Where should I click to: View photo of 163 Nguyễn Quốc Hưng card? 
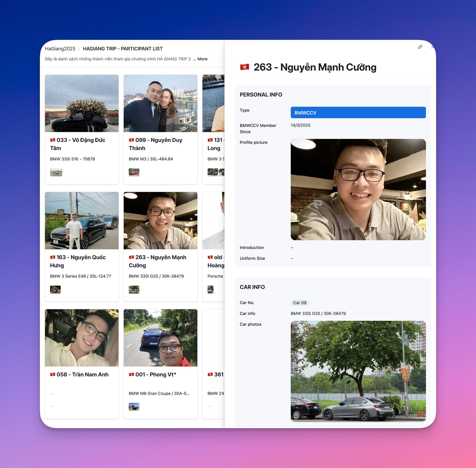coord(82,220)
